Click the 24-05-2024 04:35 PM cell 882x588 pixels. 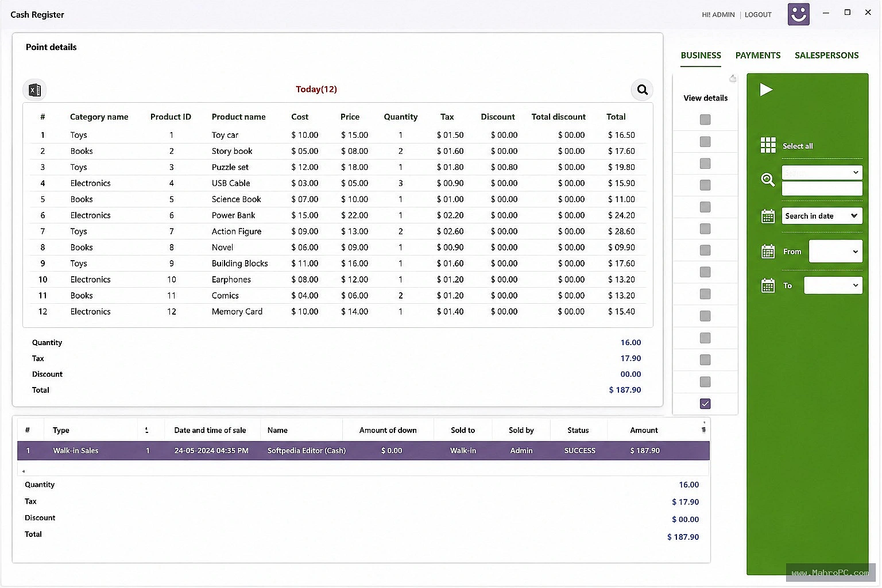tap(211, 451)
